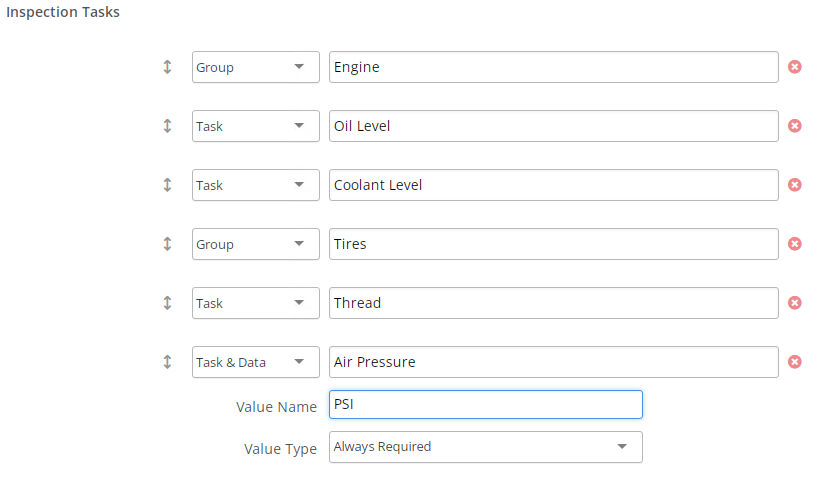Click the Engine group name field

point(553,67)
